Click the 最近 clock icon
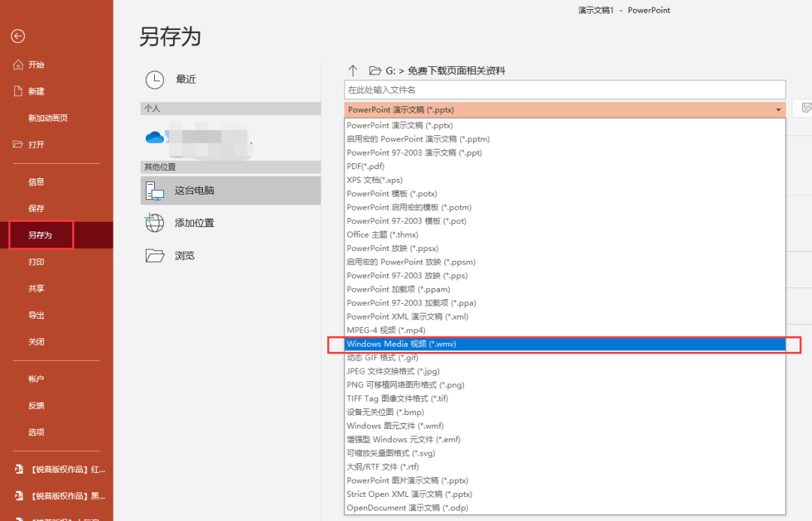This screenshot has height=521, width=812. (x=155, y=80)
